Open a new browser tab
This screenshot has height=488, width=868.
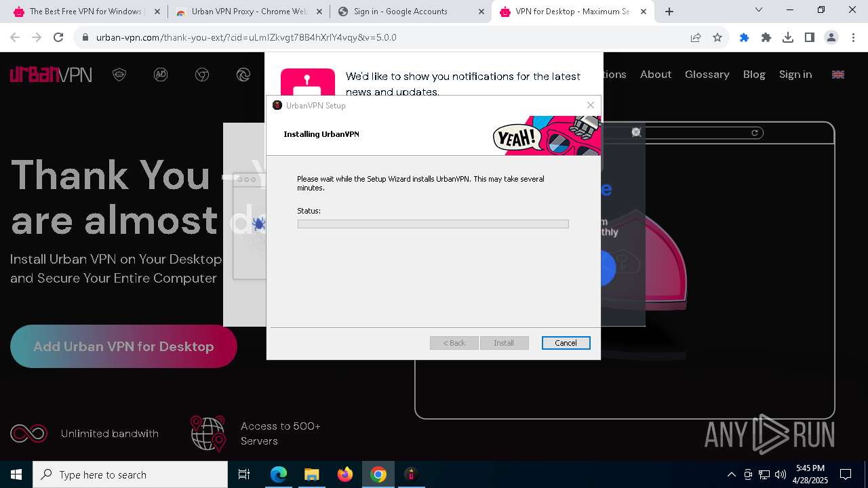669,12
